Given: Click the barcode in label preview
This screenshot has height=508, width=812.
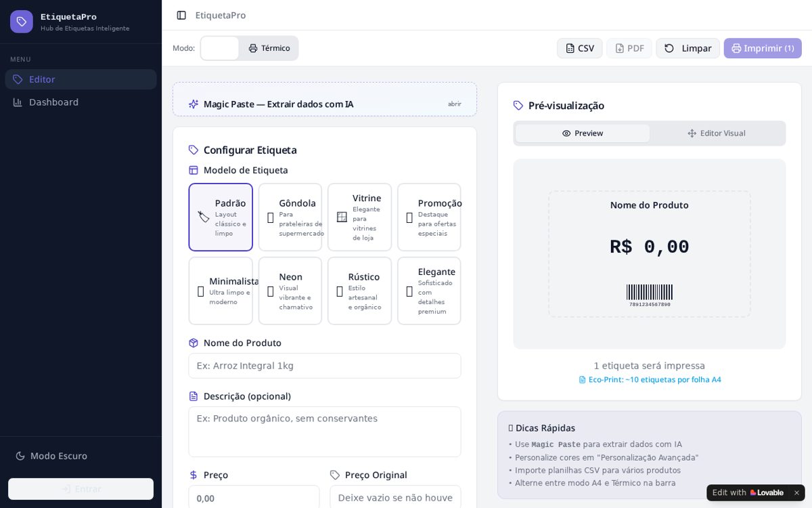Looking at the screenshot, I should [x=650, y=292].
